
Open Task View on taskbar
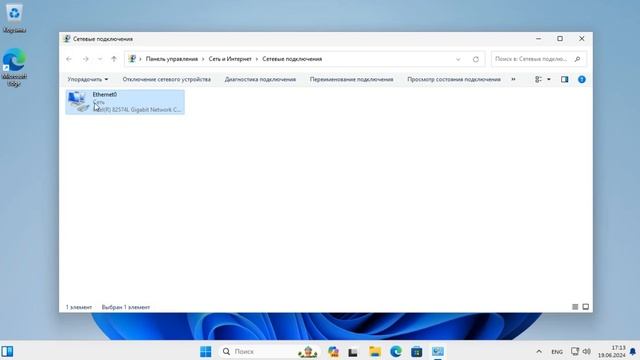pyautogui.click(x=353, y=351)
